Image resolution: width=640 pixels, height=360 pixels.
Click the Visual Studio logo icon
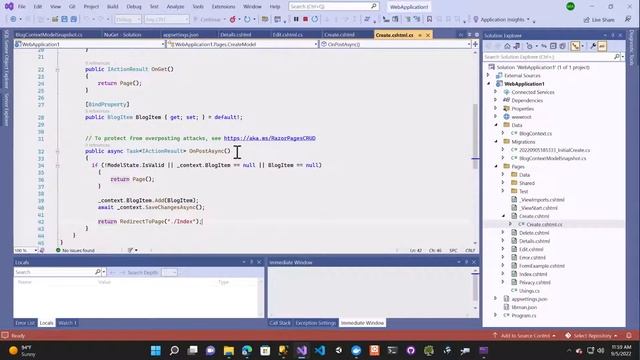click(x=9, y=7)
